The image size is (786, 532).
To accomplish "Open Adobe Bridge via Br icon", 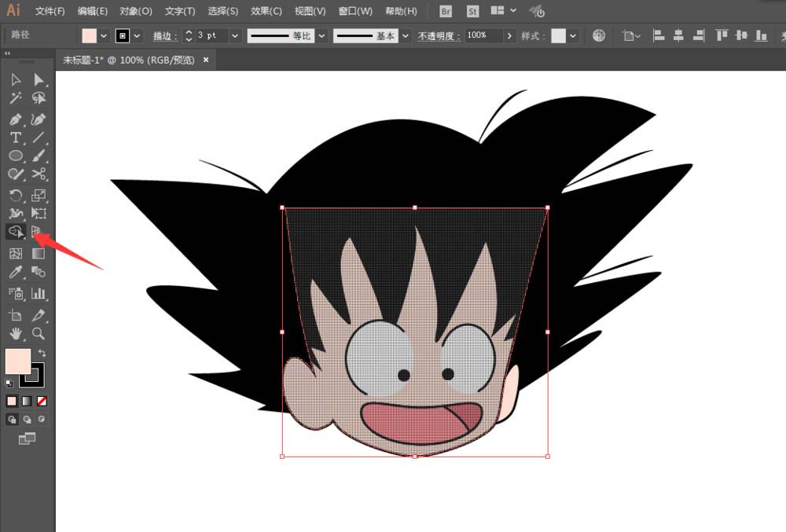I will tap(445, 12).
